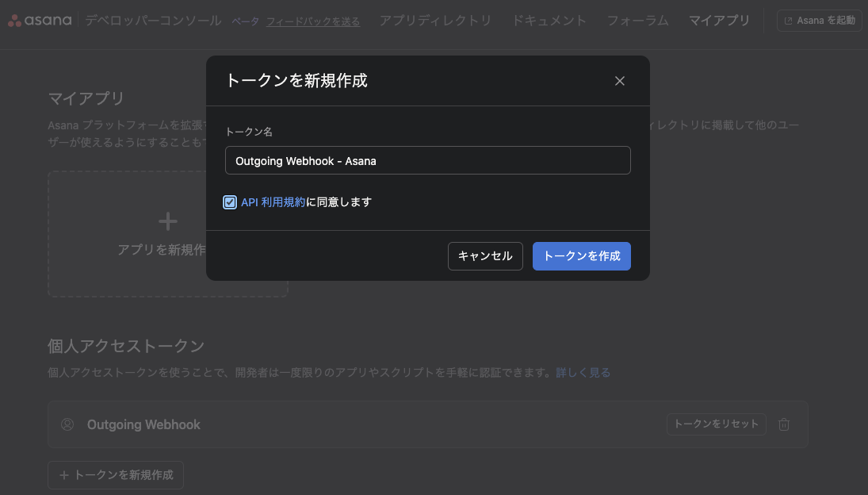Open the ドキュメント menu item
The image size is (868, 495).
[x=549, y=21]
